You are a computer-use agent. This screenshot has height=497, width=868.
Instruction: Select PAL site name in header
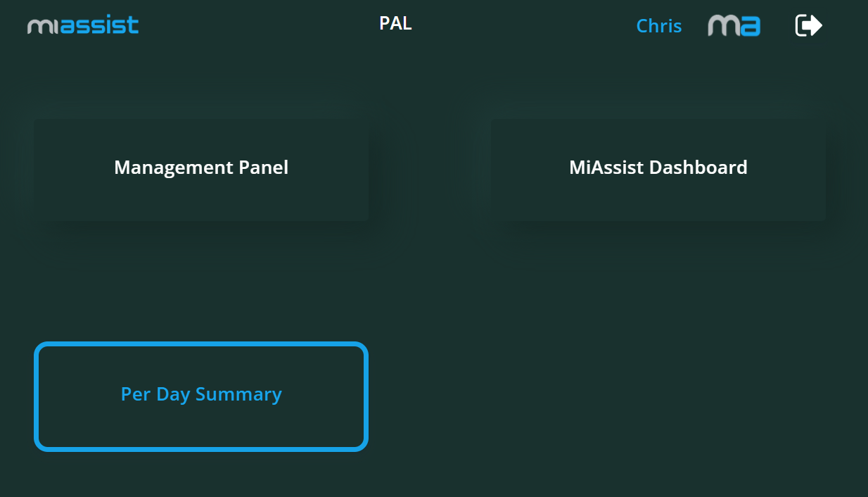tap(395, 23)
